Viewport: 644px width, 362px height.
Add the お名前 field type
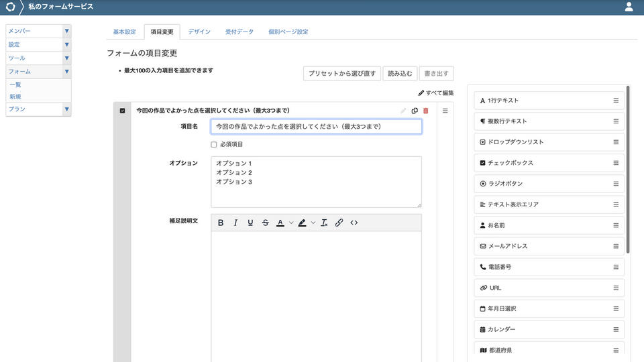click(549, 225)
